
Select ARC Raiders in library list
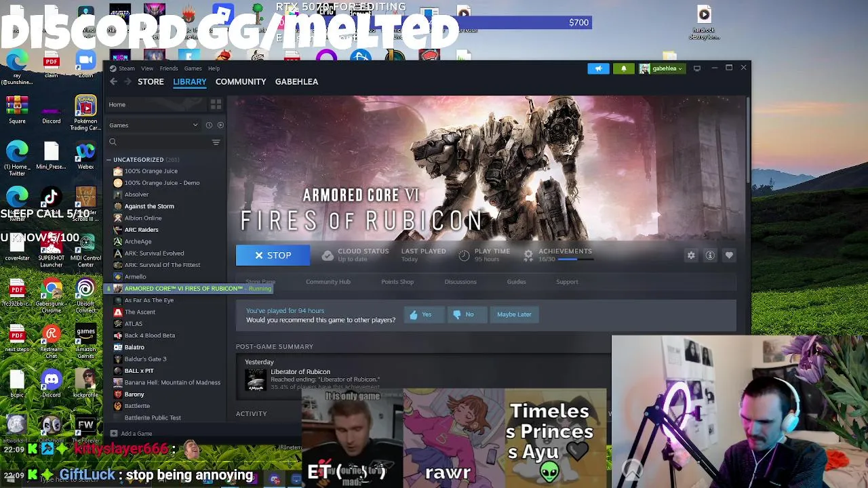pos(141,230)
